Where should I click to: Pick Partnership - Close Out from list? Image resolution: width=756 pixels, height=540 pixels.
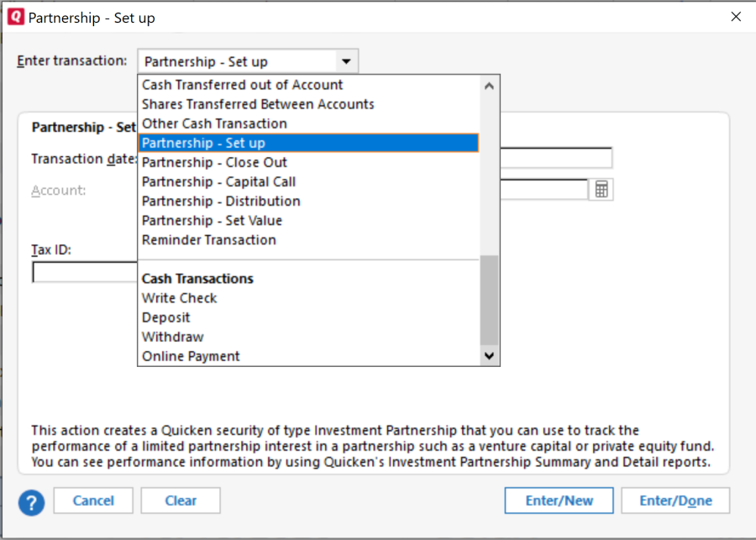[x=214, y=162]
